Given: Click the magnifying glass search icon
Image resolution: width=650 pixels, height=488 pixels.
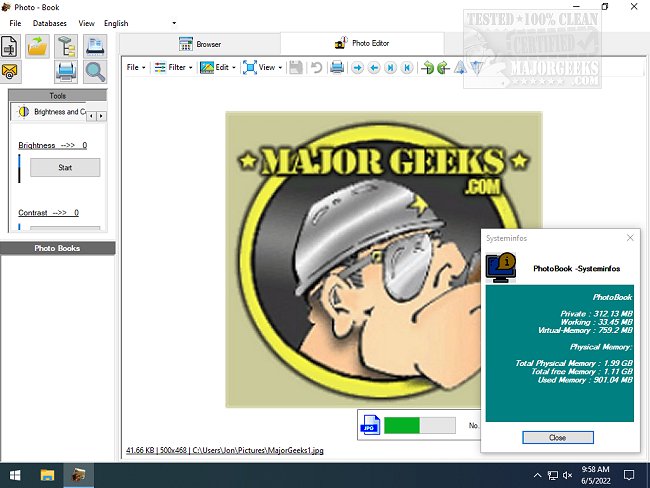Looking at the screenshot, I should point(95,72).
